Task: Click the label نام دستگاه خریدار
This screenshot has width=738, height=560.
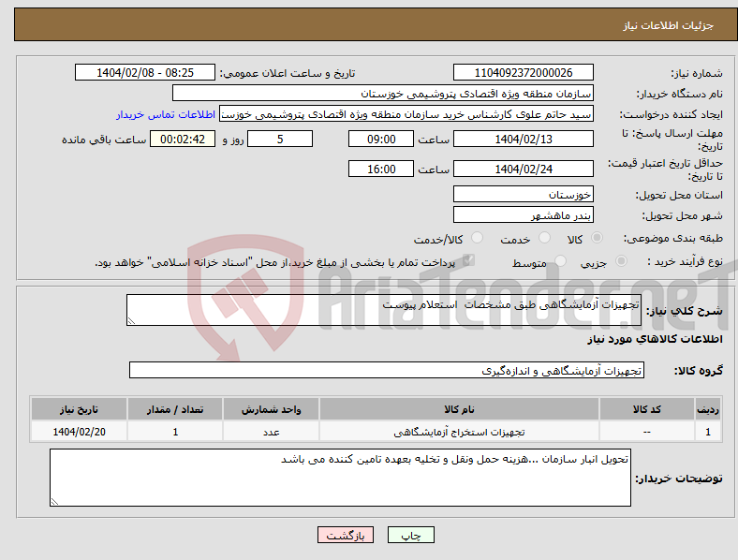Action: click(680, 94)
